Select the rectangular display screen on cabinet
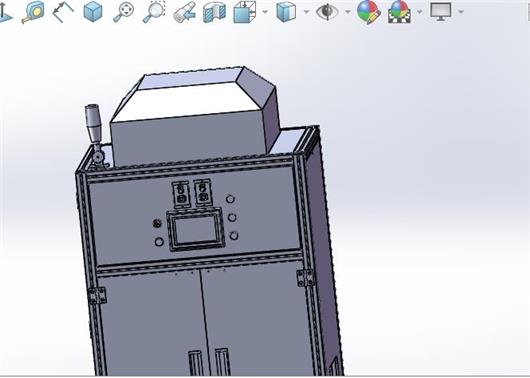The height and width of the screenshot is (378, 530). click(x=196, y=230)
